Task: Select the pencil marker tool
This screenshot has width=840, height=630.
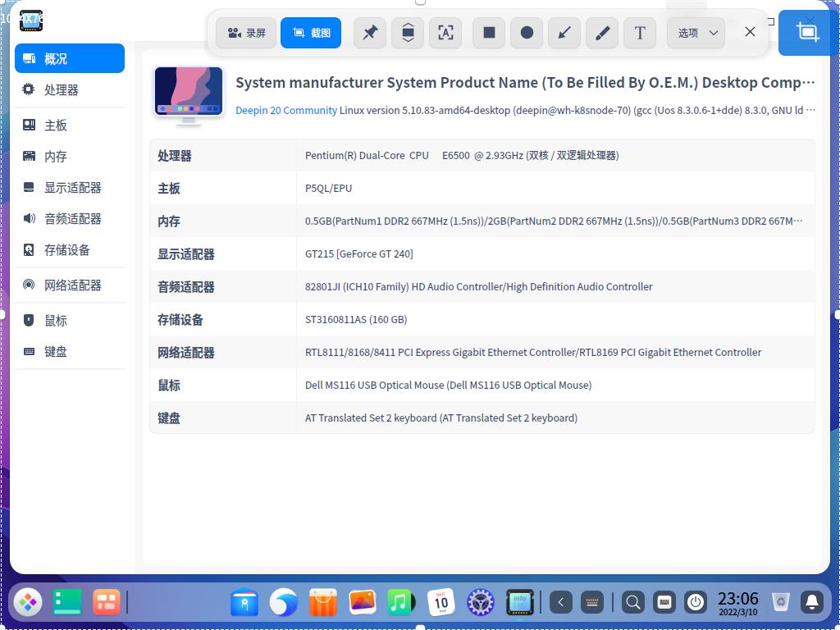Action: pyautogui.click(x=601, y=33)
